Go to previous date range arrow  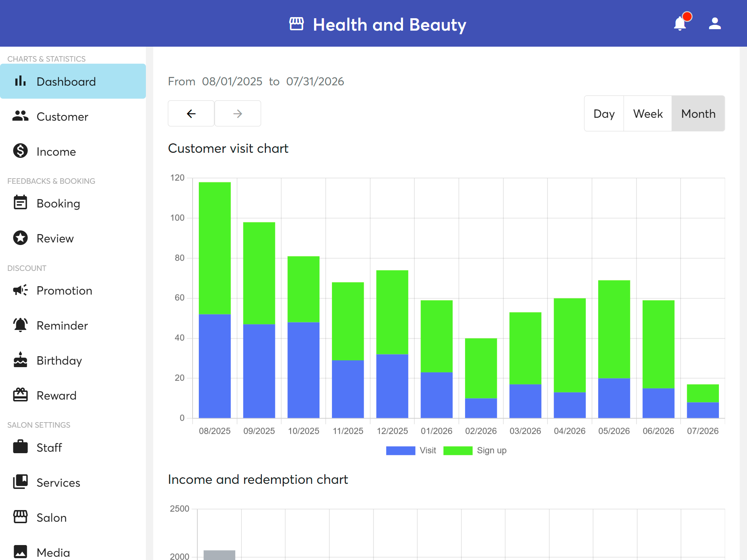tap(191, 113)
